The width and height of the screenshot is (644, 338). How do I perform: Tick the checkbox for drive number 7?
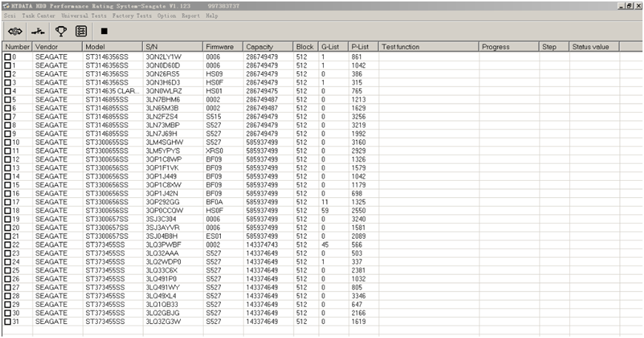[7, 116]
